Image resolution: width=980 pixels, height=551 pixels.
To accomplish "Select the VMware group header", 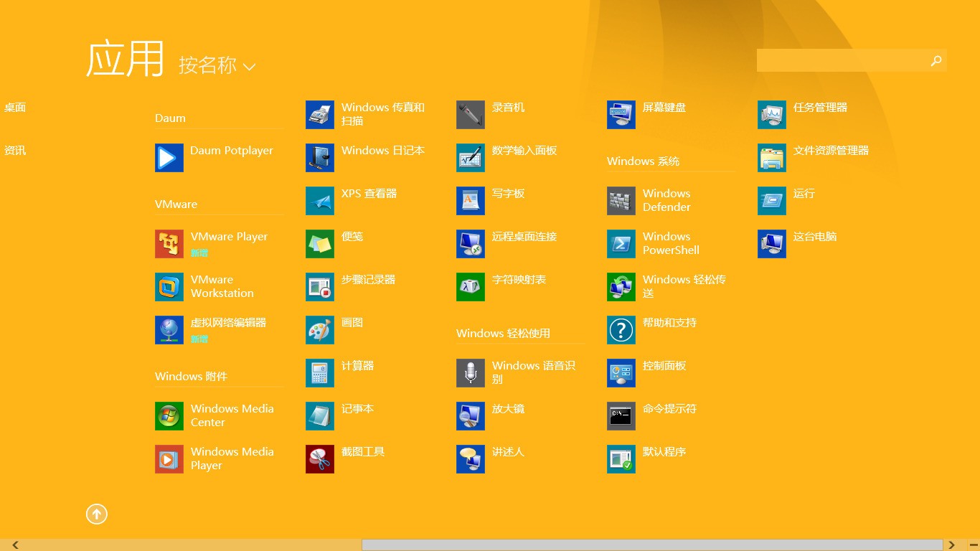I will click(x=176, y=204).
